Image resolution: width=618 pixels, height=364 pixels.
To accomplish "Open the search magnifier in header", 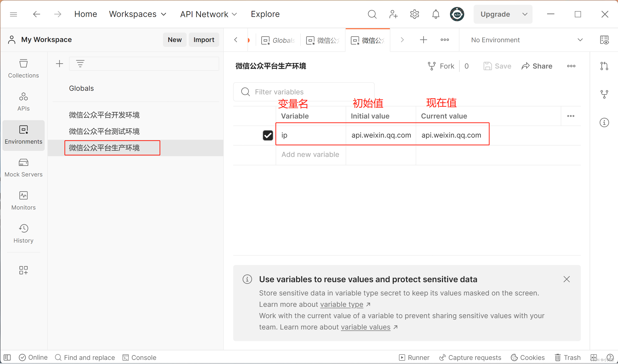I will click(372, 14).
